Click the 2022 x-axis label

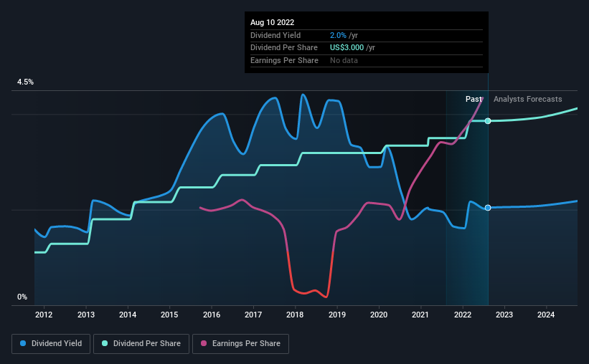[463, 315]
